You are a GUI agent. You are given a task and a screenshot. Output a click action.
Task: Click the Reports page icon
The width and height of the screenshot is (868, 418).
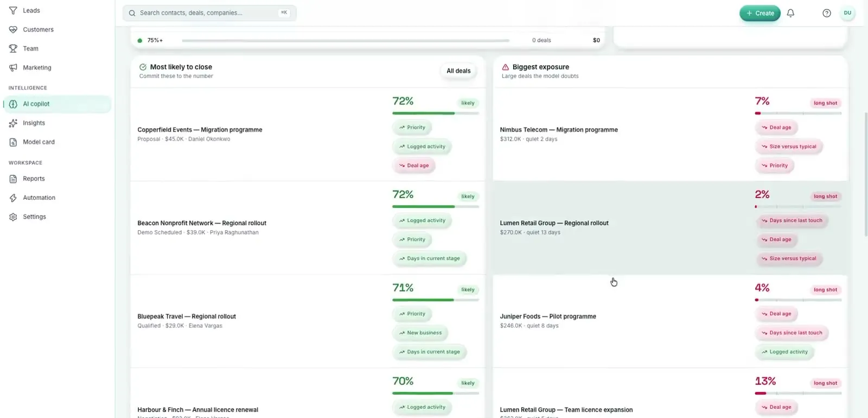(13, 179)
